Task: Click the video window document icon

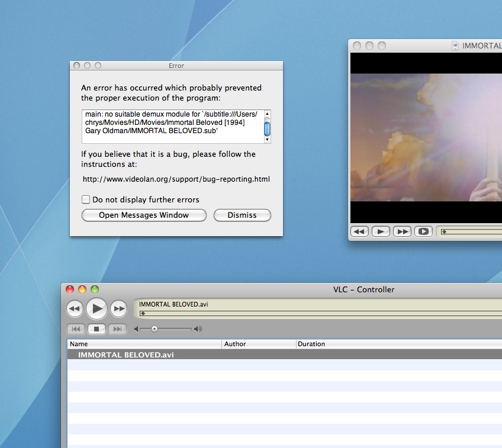Action: click(x=455, y=46)
